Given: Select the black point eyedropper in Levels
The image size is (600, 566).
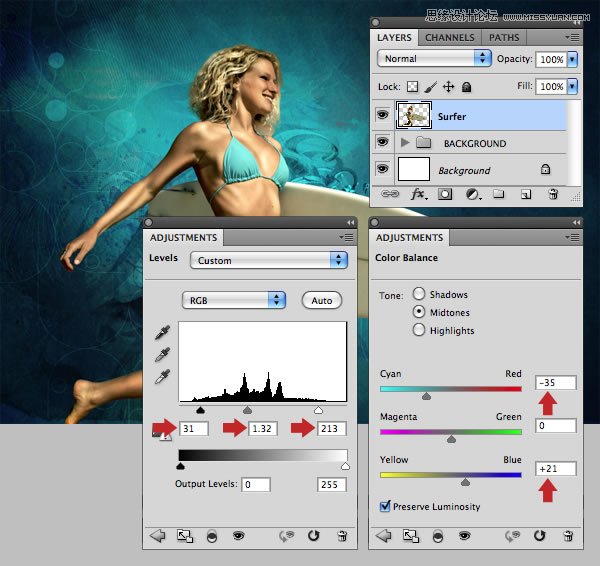Looking at the screenshot, I should (162, 332).
